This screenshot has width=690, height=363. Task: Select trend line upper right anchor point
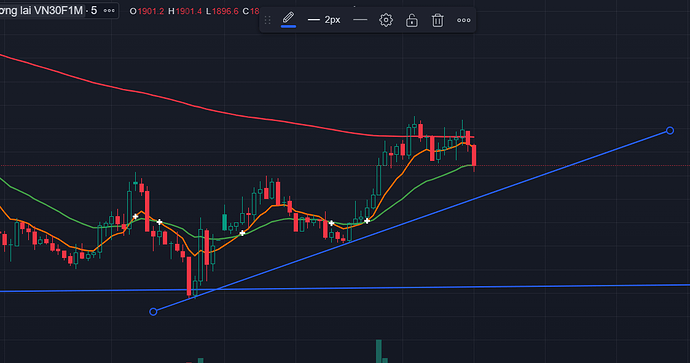pos(670,131)
